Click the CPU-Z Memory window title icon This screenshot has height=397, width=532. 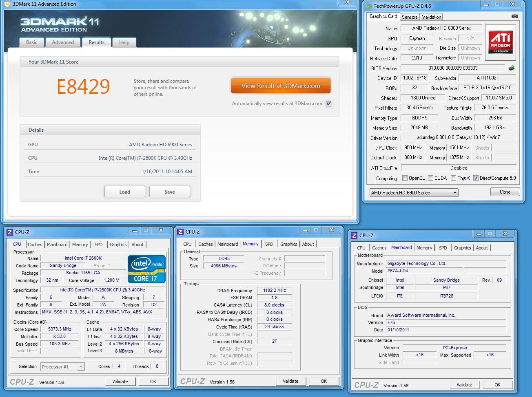181,232
